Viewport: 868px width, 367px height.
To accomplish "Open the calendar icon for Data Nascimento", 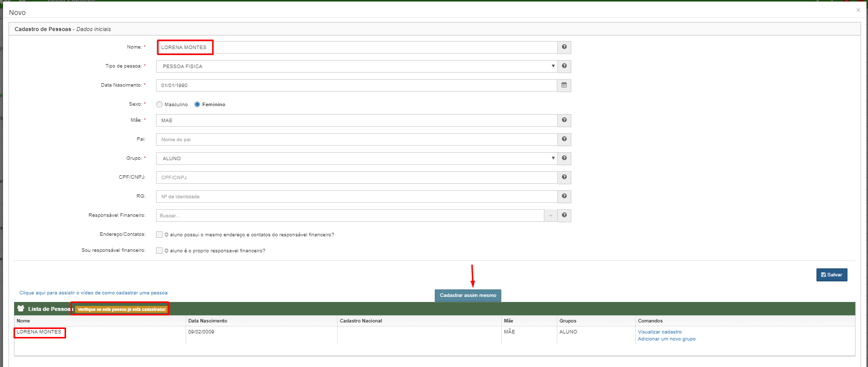I will 564,85.
